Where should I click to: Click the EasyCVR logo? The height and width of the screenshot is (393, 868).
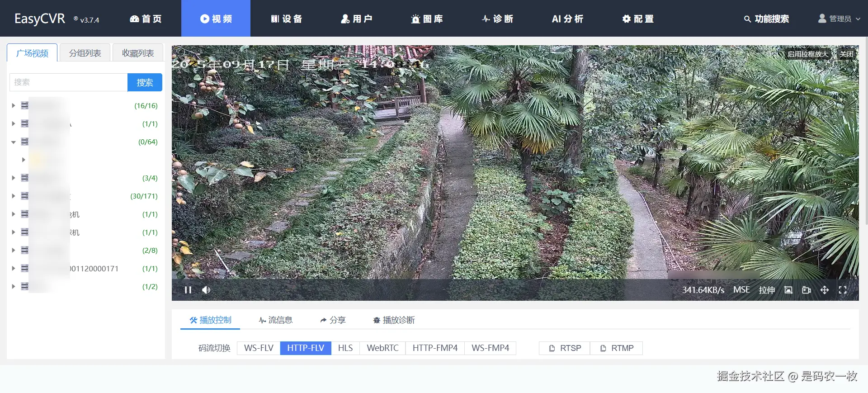(x=40, y=19)
